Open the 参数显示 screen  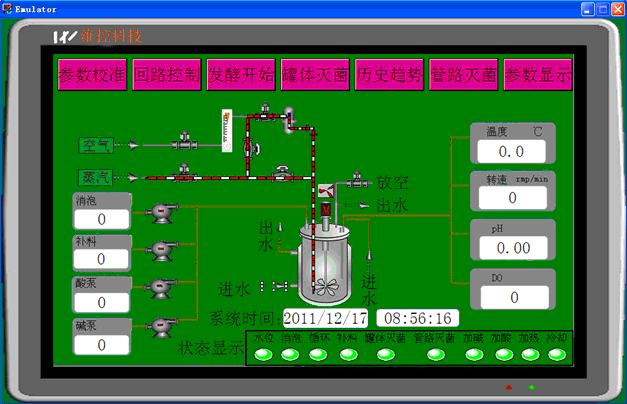538,75
